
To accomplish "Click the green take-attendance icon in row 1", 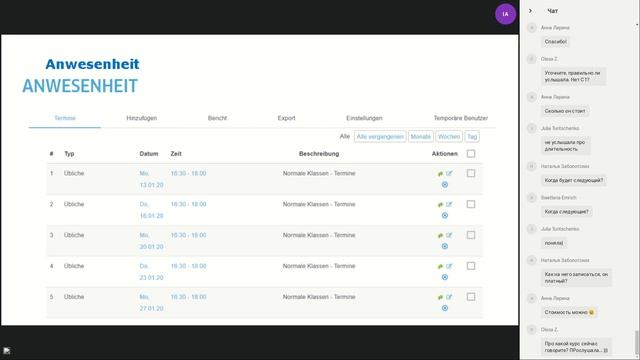I will click(440, 174).
